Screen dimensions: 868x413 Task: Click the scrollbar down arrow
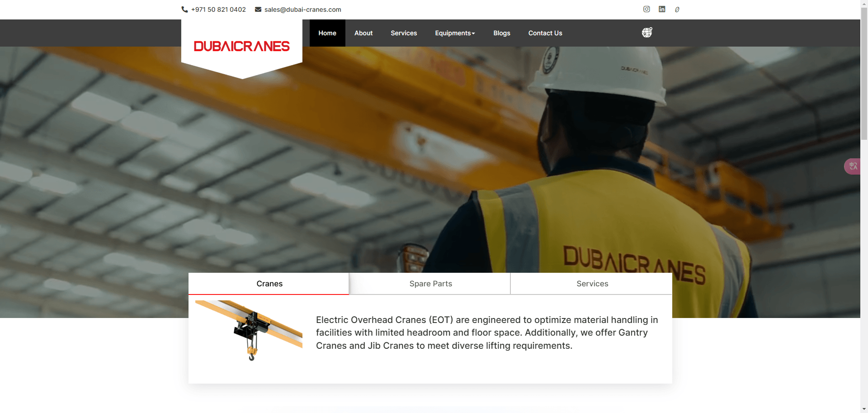coord(864,409)
